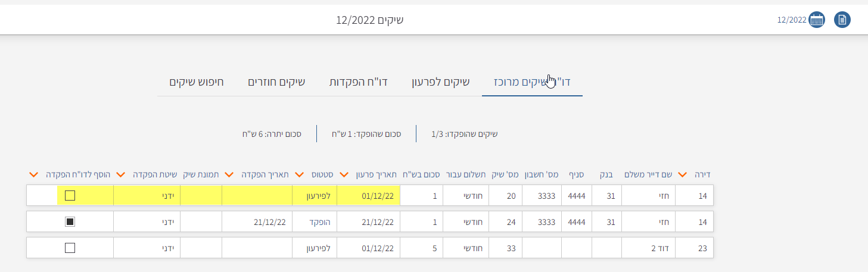Click the 12/2022 date link beside calendar
Viewport: 868px width, 272px height.
[791, 20]
